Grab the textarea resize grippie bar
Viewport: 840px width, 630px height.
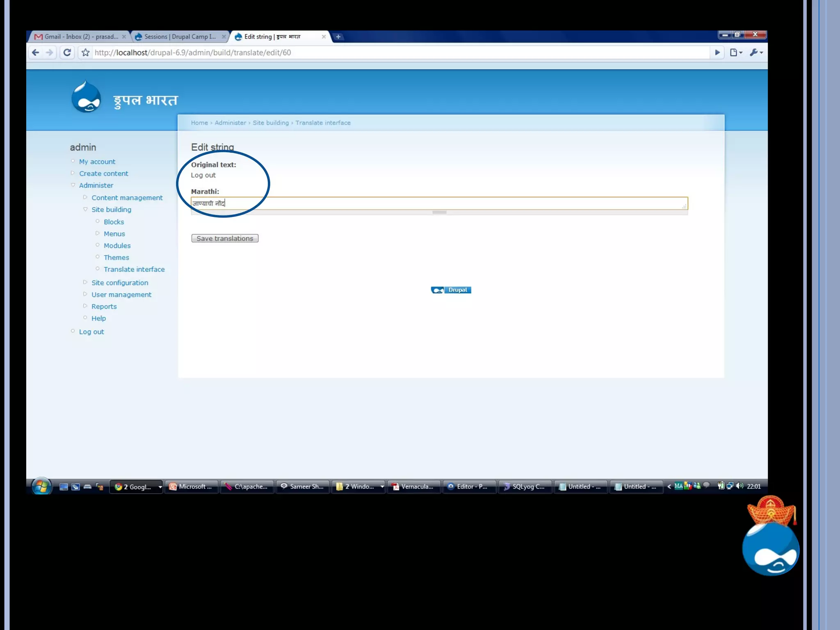pyautogui.click(x=439, y=212)
